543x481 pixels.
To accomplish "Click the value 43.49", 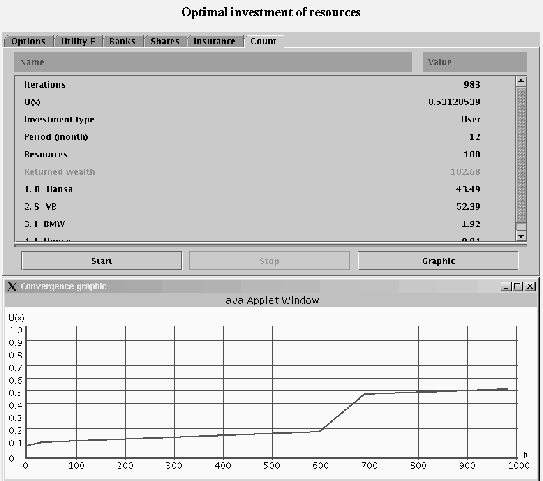I will [x=468, y=189].
